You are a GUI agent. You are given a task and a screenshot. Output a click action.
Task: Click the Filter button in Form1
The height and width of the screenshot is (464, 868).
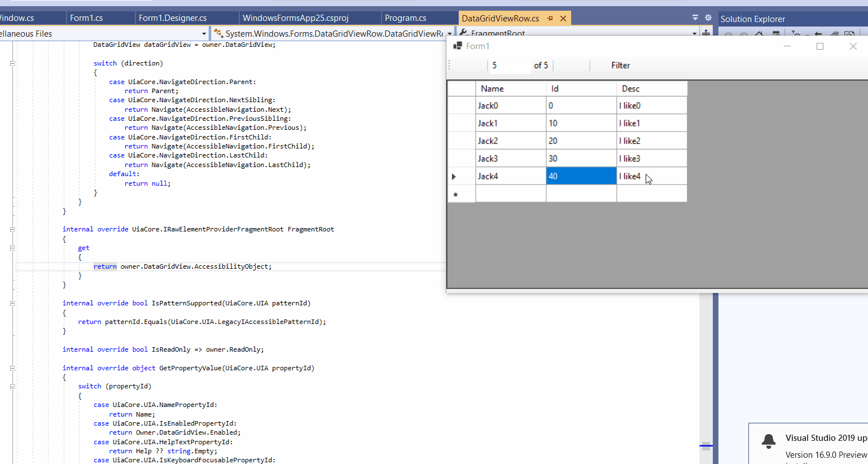[x=620, y=65]
